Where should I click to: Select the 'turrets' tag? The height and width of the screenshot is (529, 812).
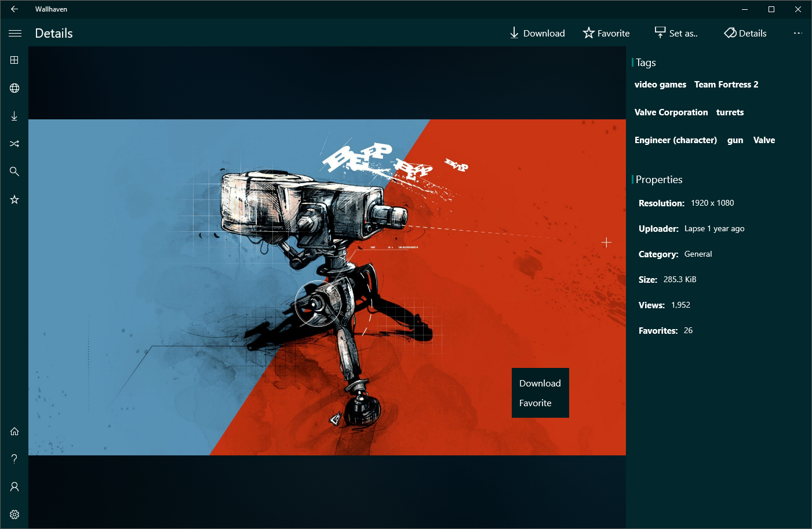730,112
